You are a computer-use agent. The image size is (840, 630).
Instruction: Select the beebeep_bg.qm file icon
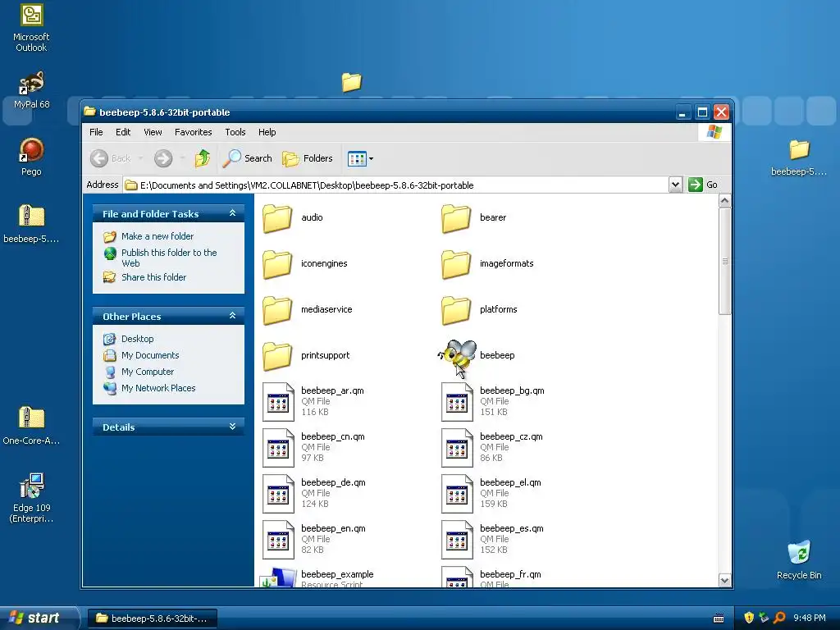[457, 402]
